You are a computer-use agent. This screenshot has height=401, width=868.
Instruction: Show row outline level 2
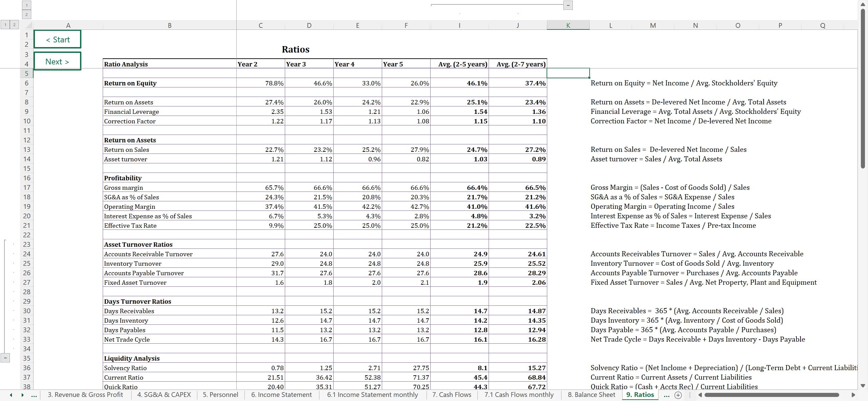(x=14, y=24)
